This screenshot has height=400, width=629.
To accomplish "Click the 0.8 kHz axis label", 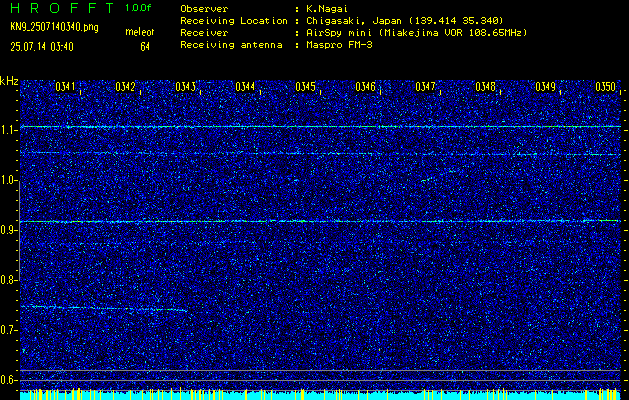I will click(7, 280).
